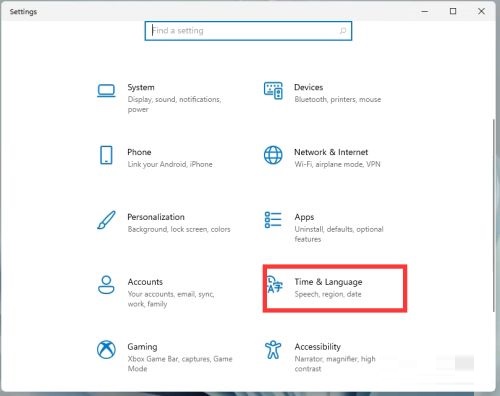Open the Gaming heading
Image resolution: width=500 pixels, height=396 pixels.
142,347
